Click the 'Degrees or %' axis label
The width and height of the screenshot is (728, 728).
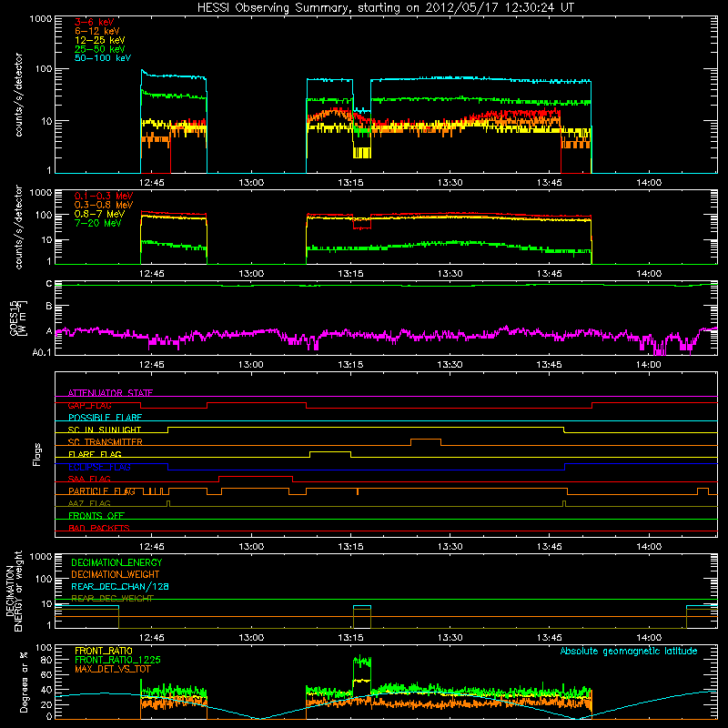point(24,682)
